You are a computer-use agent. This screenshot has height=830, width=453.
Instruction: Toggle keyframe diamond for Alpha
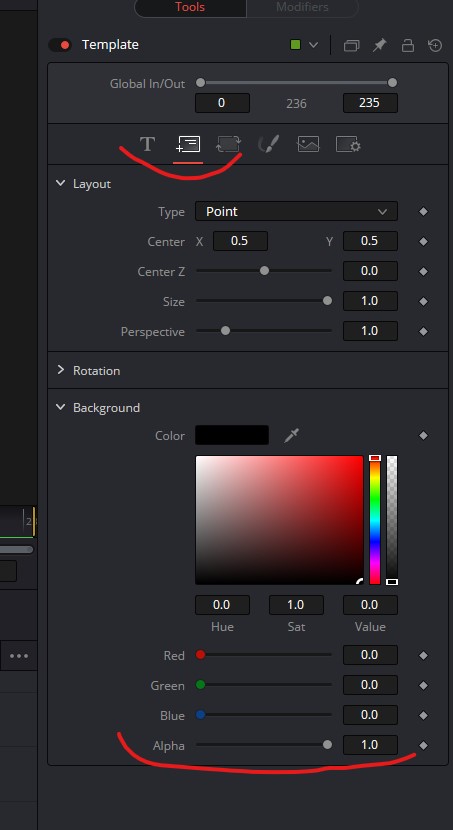click(x=423, y=745)
